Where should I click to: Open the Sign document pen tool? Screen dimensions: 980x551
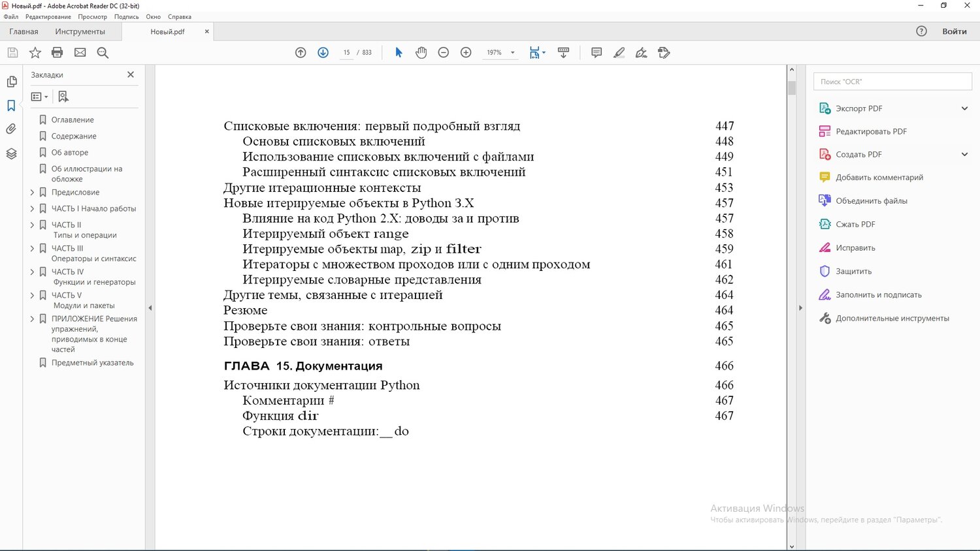click(642, 53)
